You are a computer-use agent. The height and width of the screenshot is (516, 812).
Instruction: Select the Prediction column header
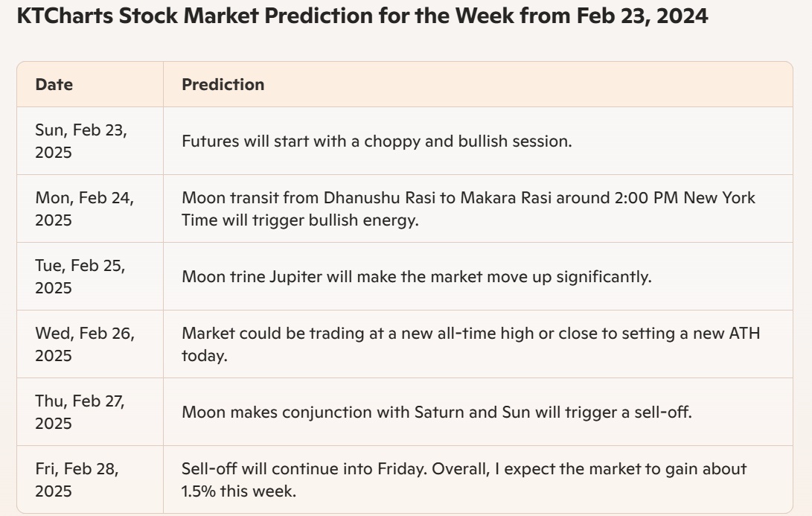(x=223, y=84)
